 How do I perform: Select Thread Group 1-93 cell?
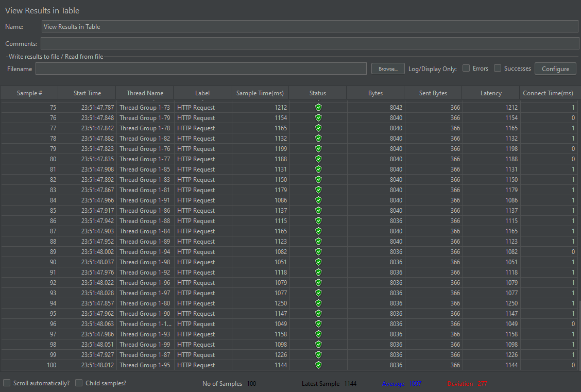pyautogui.click(x=145, y=334)
